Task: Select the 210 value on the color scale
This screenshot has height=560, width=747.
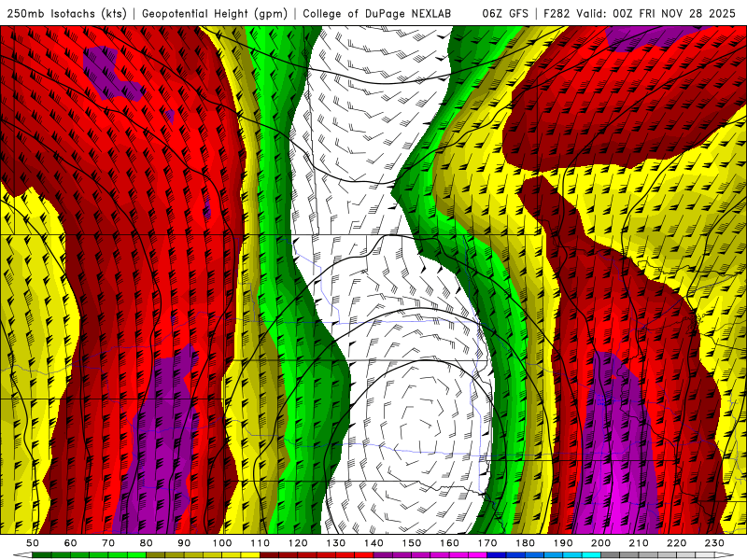Action: [639, 543]
